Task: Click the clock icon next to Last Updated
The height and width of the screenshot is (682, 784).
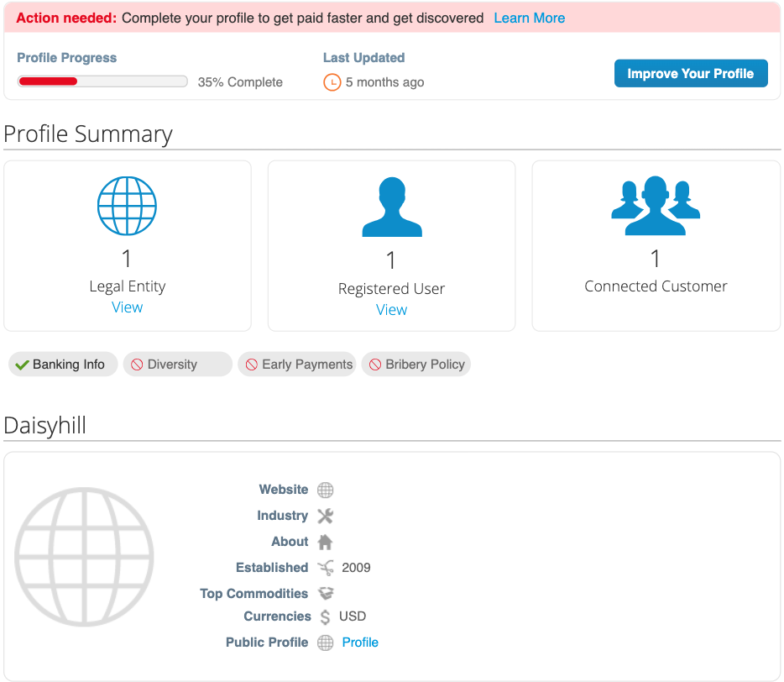Action: tap(332, 82)
